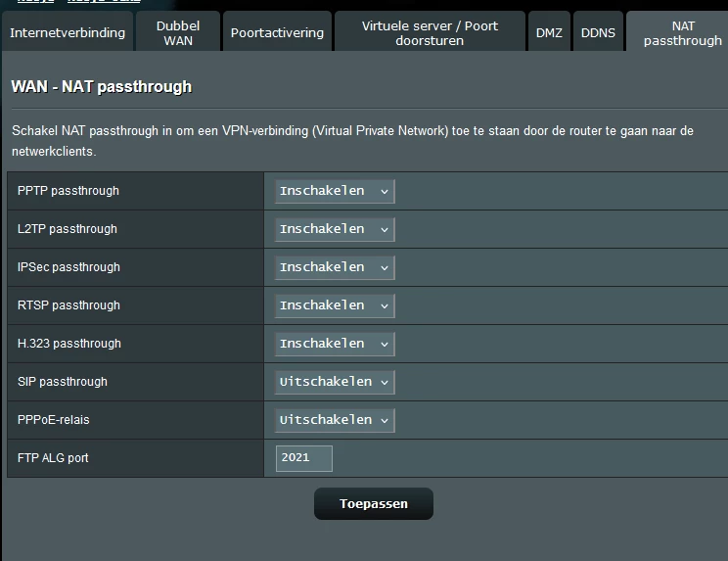Expand the SIP passthrough dropdown
The height and width of the screenshot is (561, 728).
point(335,382)
